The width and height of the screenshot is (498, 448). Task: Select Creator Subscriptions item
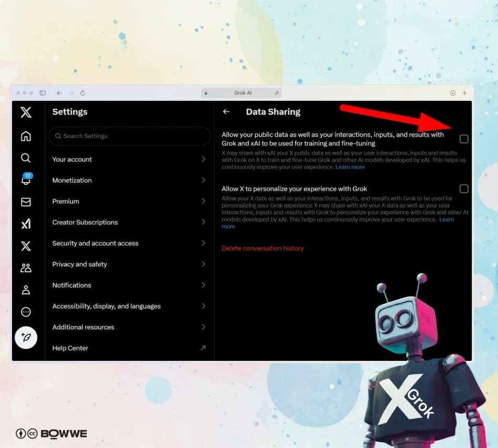(x=130, y=222)
